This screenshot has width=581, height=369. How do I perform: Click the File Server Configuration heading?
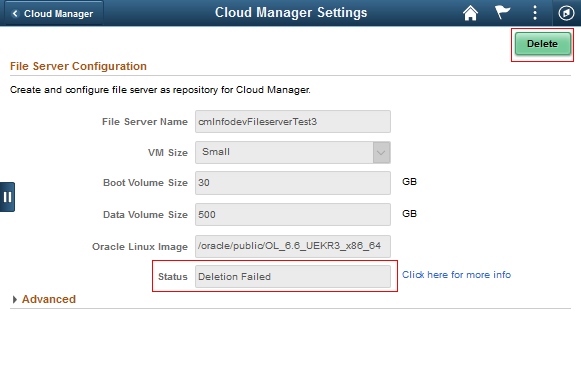tap(78, 66)
